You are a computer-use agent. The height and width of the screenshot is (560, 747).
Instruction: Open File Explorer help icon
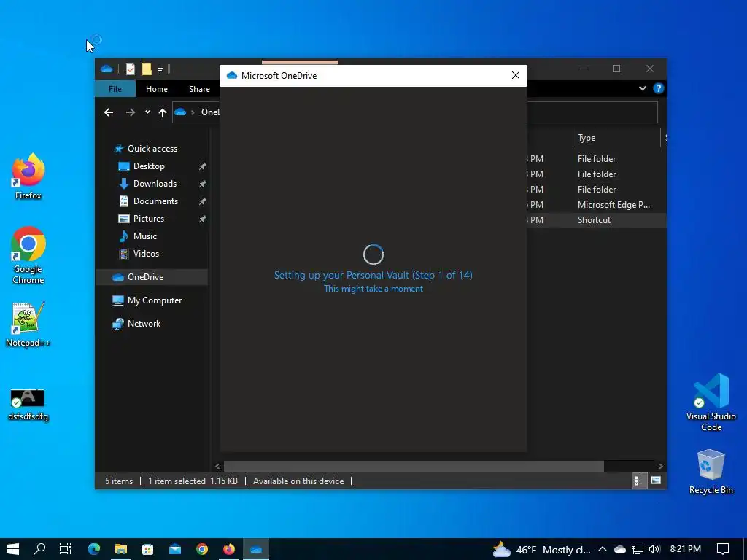click(x=659, y=88)
